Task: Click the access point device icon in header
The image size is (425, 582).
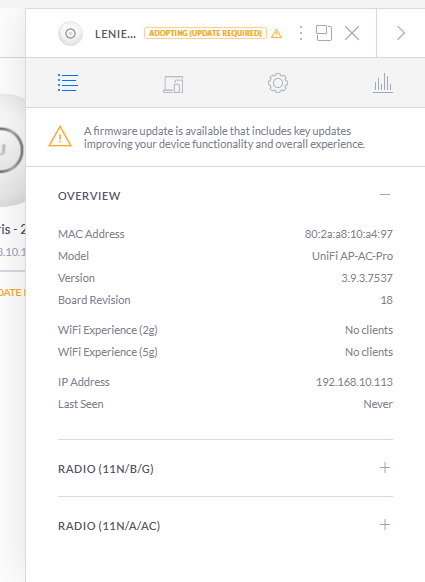Action: [71, 33]
